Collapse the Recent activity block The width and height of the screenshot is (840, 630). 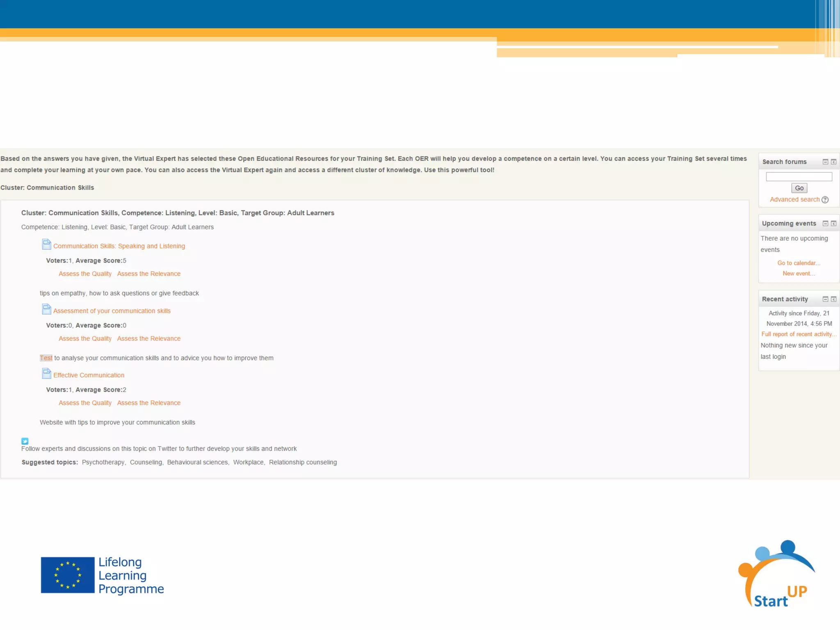825,299
